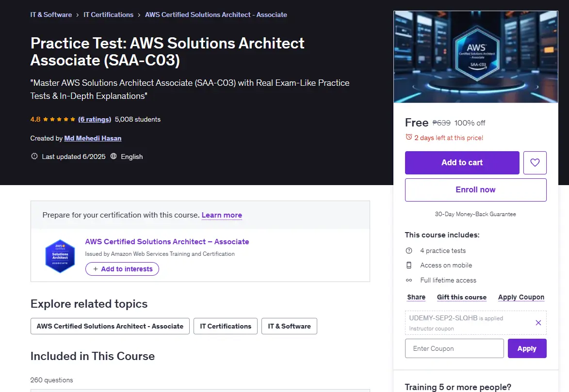Image resolution: width=569 pixels, height=392 pixels.
Task: Click the lifetime access infinity icon
Action: pyautogui.click(x=409, y=280)
